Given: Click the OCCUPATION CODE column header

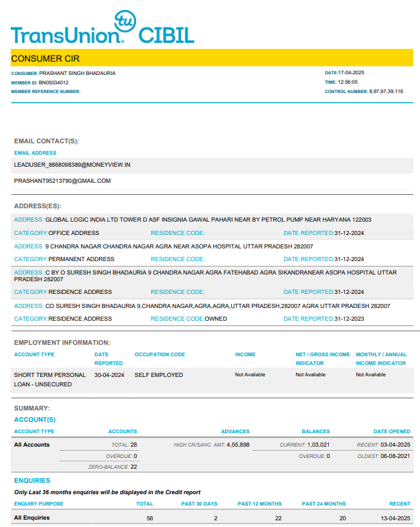Looking at the screenshot, I should click(159, 354).
